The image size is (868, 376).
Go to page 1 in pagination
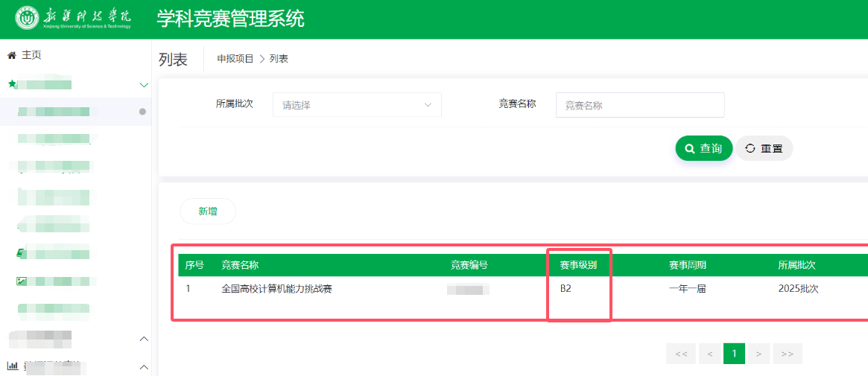pos(734,354)
